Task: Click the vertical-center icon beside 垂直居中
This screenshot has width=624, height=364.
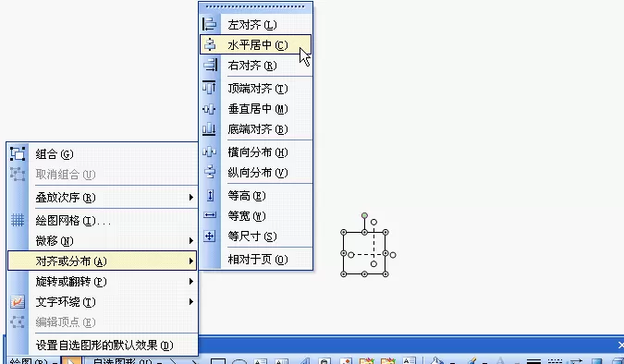Action: tap(210, 109)
